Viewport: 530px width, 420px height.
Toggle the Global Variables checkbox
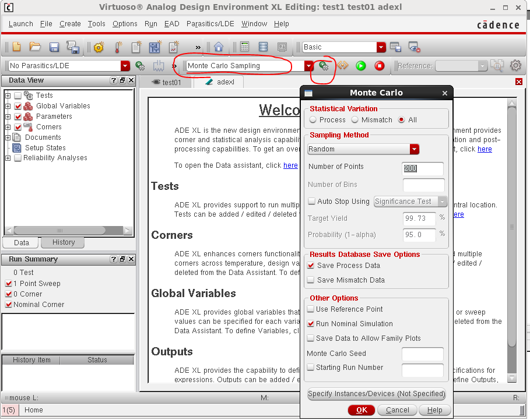coord(18,106)
